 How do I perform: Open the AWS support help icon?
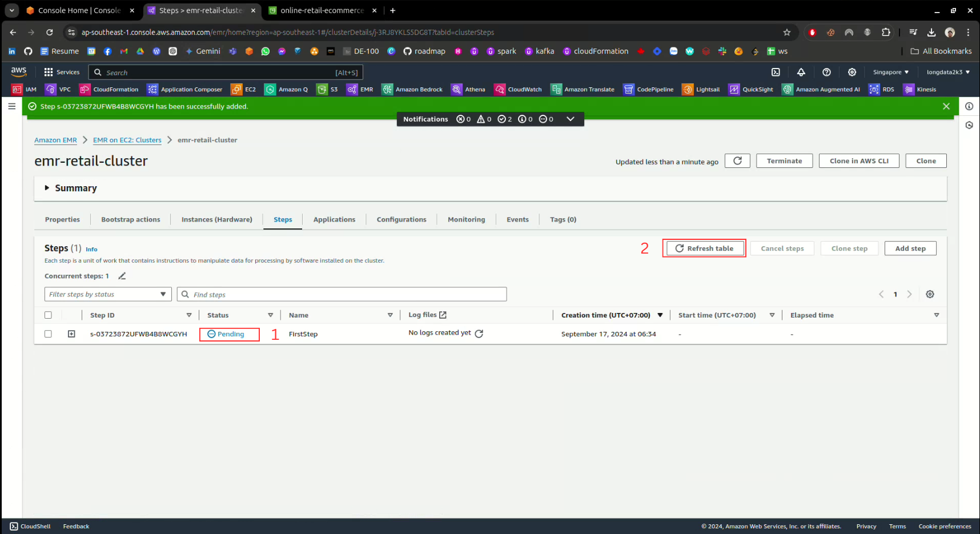coord(826,72)
